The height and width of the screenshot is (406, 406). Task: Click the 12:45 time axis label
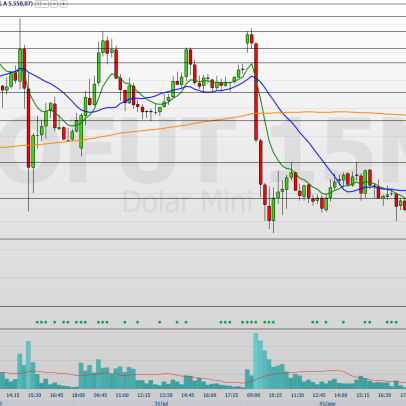(319, 395)
